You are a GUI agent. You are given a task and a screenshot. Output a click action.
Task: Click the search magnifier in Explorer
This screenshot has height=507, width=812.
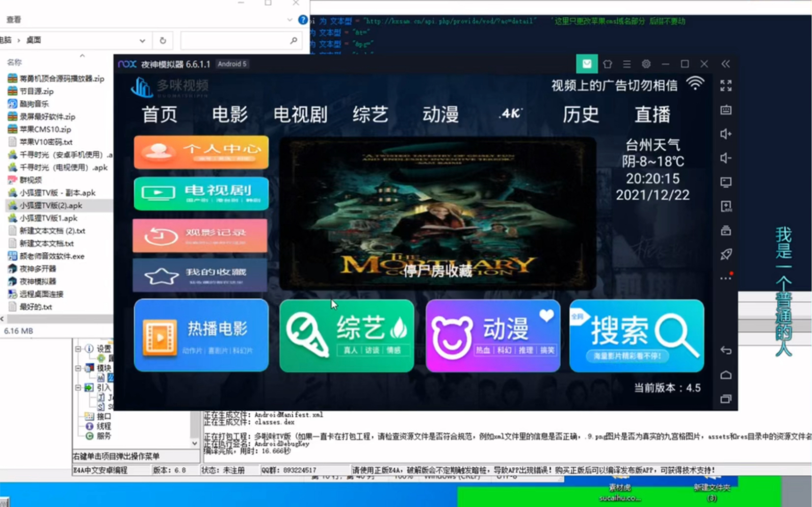tap(294, 40)
